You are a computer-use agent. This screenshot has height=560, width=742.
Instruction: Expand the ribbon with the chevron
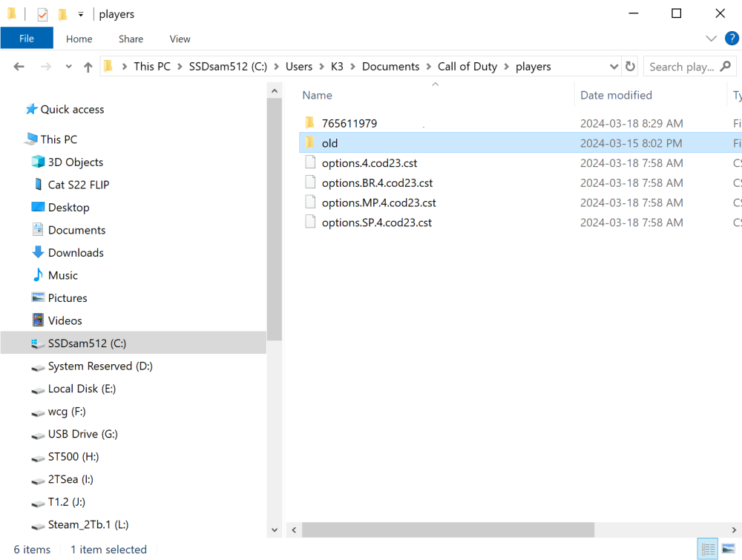point(710,39)
